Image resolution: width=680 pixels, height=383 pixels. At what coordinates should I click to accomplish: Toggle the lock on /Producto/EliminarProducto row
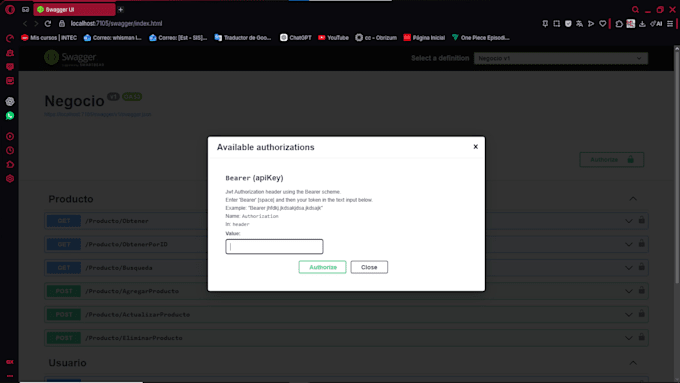point(641,337)
